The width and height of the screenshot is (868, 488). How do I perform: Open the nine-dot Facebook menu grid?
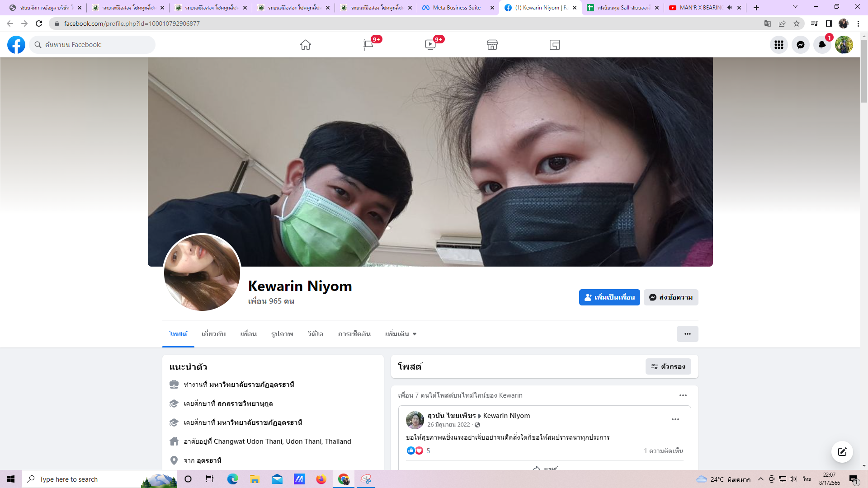[779, 45]
